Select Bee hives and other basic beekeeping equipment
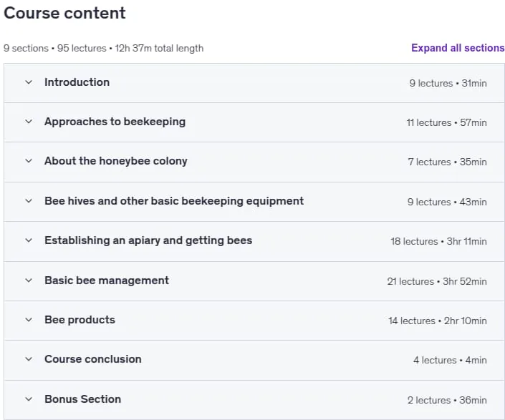505x420 pixels. tap(174, 201)
